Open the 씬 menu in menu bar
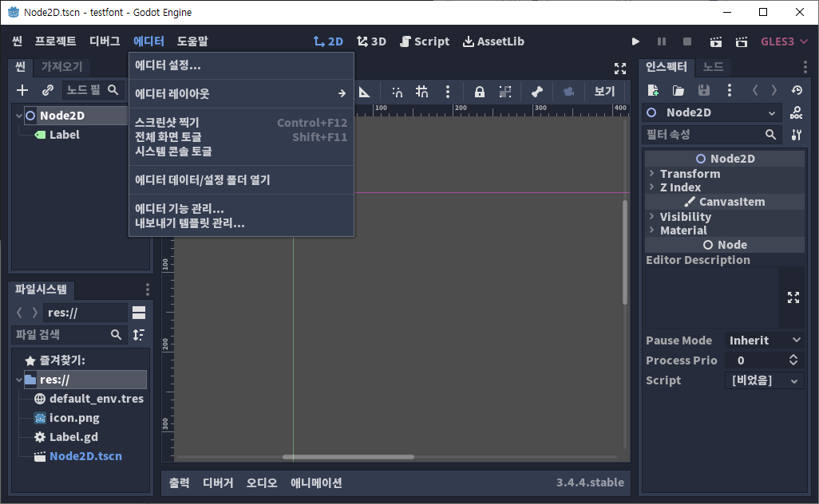The height and width of the screenshot is (504, 819). pos(18,41)
